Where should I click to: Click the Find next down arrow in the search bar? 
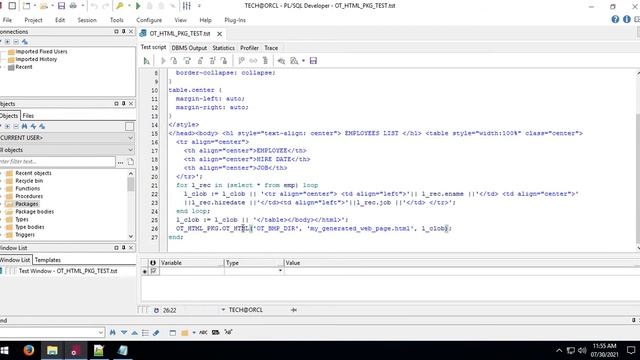(x=124, y=332)
